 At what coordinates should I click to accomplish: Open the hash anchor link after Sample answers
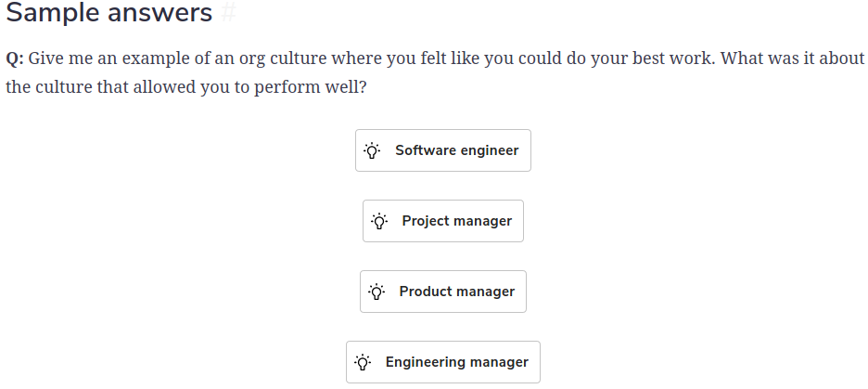tap(229, 12)
